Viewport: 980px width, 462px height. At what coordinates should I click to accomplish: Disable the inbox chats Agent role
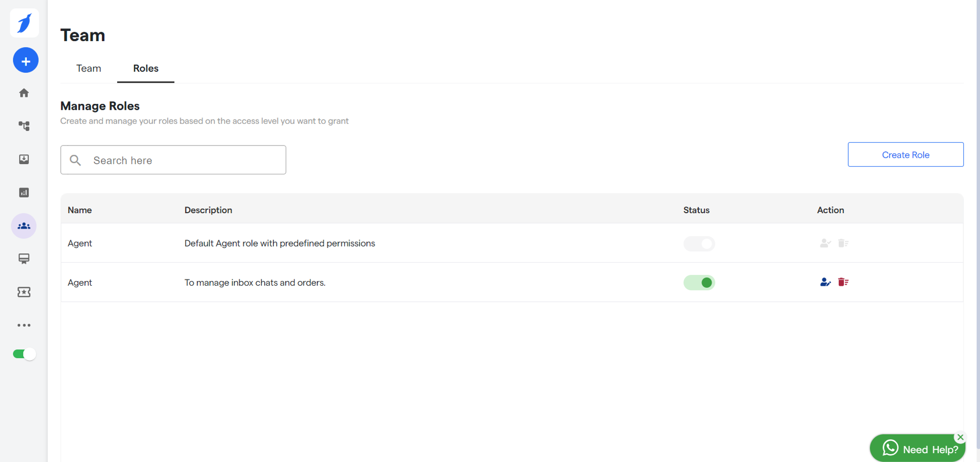click(x=699, y=283)
